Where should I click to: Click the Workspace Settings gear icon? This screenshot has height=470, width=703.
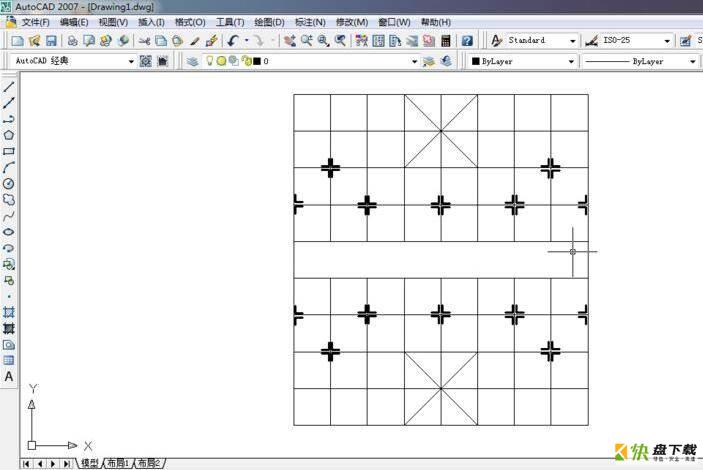[146, 61]
